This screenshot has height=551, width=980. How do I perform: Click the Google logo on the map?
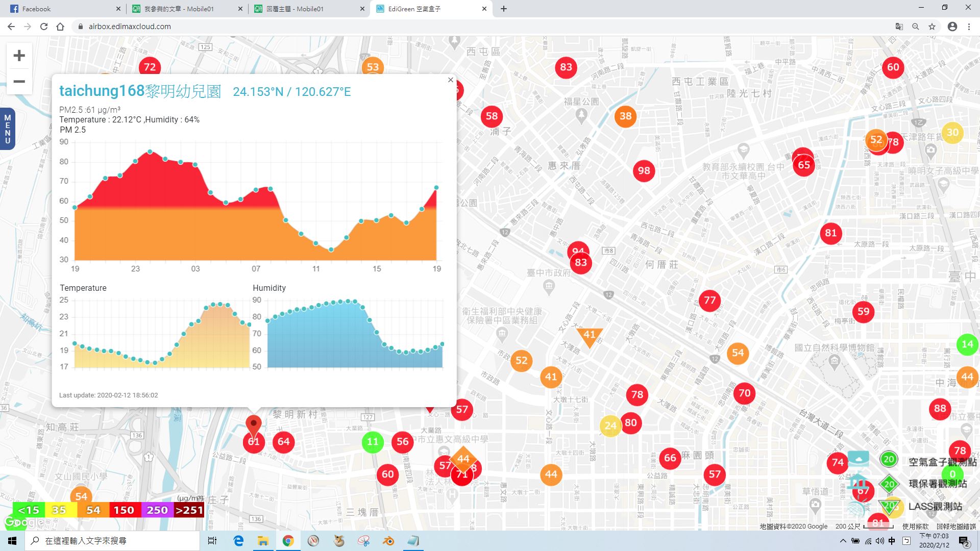click(23, 522)
